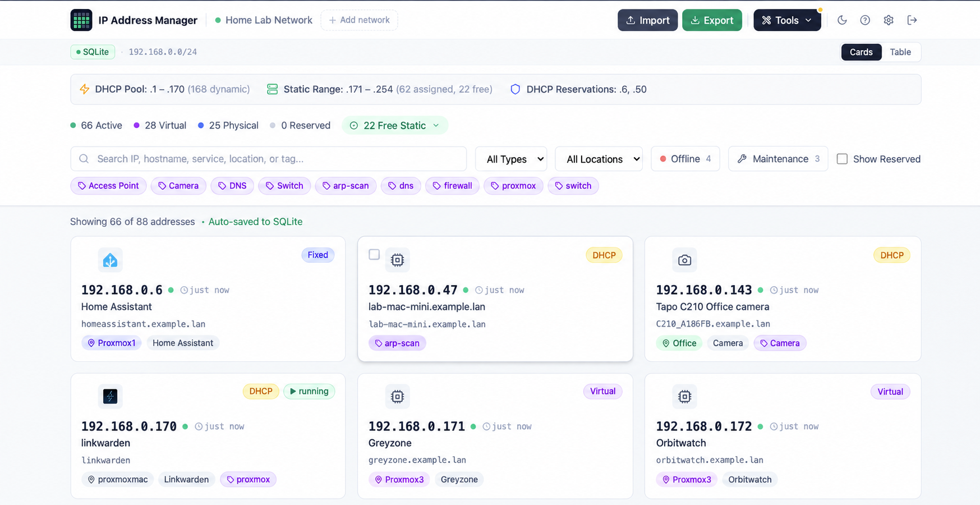Screen dimensions: 980x505
Task: Switch to Cards view
Action: [861, 52]
